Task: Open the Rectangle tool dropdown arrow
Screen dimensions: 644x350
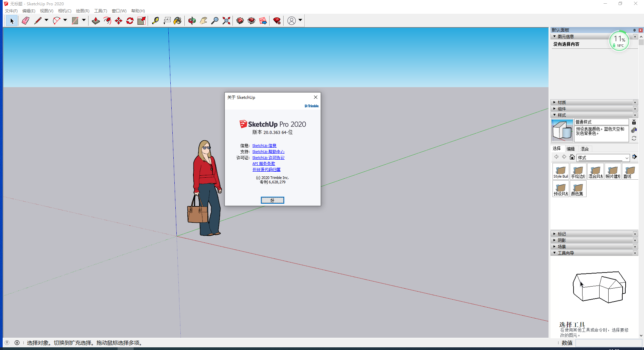Action: coord(84,20)
